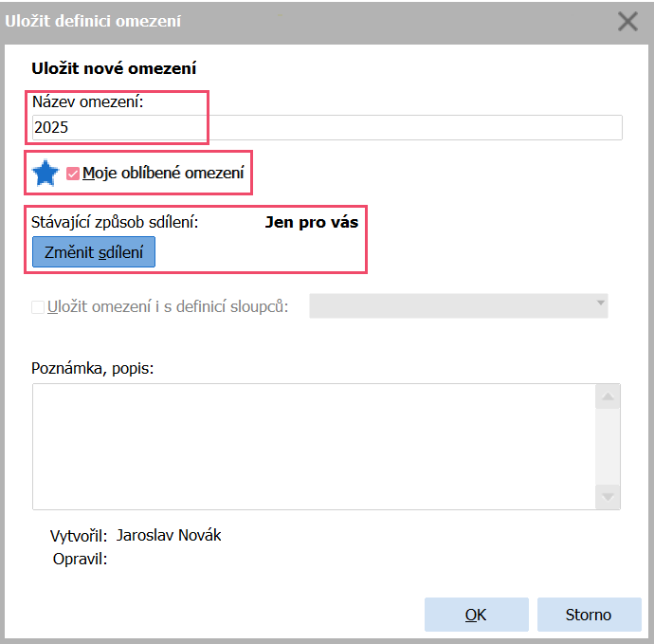Uncheck the Moje oblíbené omezení checkbox
Viewport: 654px width, 644px height.
(73, 174)
